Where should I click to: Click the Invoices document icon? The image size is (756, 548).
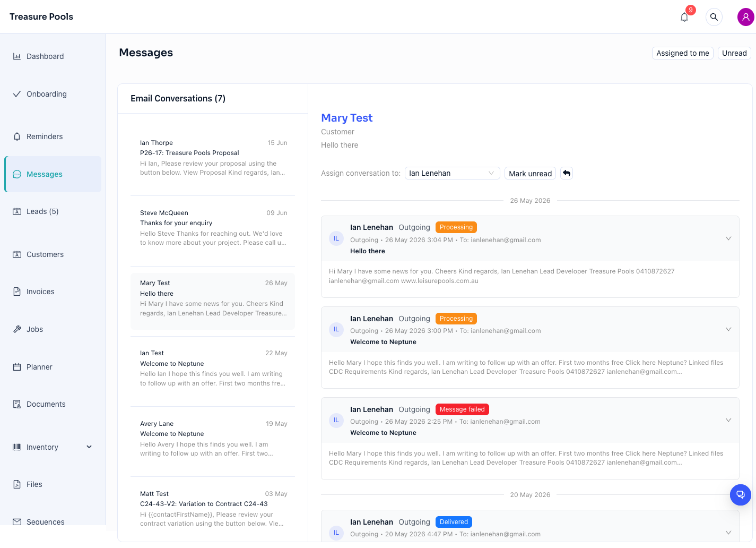coord(17,292)
